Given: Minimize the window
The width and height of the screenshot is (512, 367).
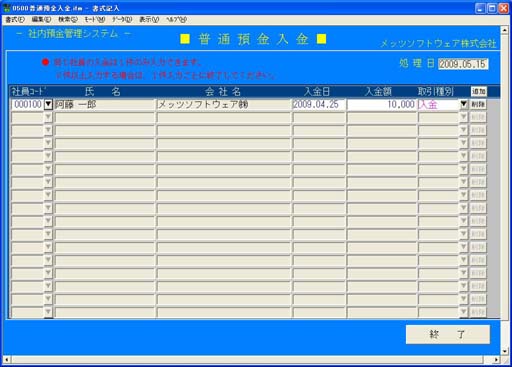Looking at the screenshot, I should tap(480, 8).
